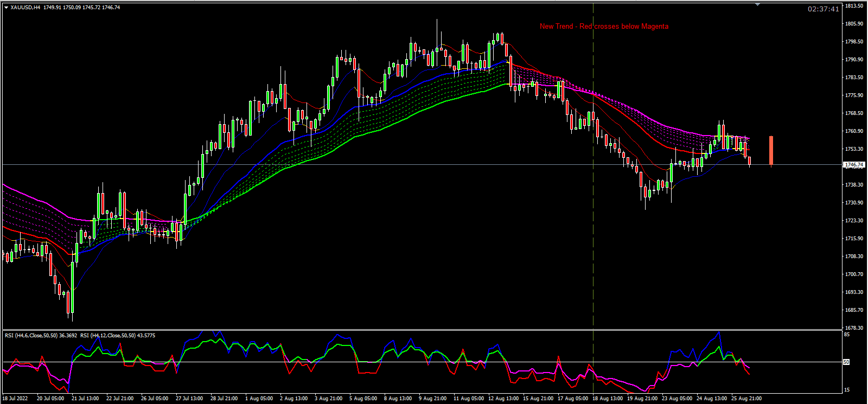This screenshot has height=404, width=868.
Task: Click the 1678.30 price scale label
Action: [854, 328]
